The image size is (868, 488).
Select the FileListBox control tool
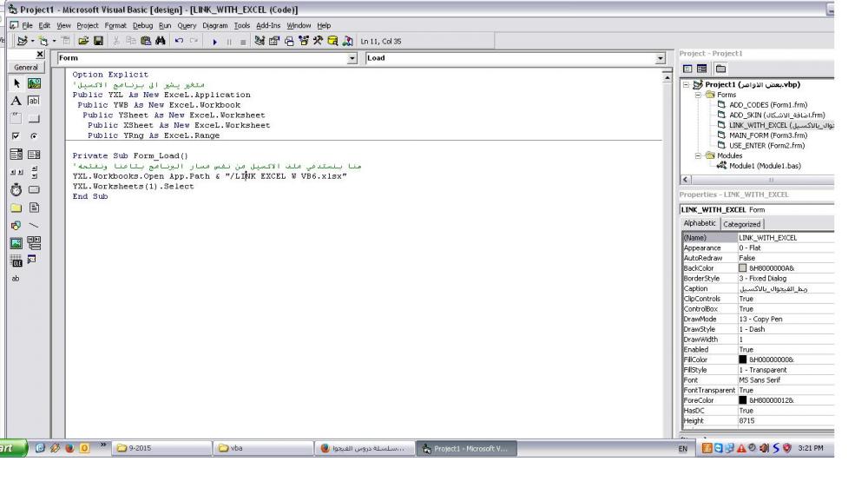pos(34,208)
